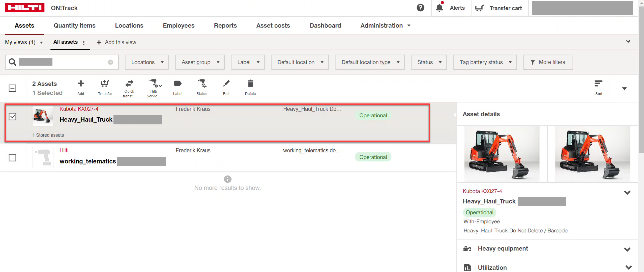Open the Asset costs tab
Viewport: 644px width, 272px height.
pyautogui.click(x=273, y=25)
